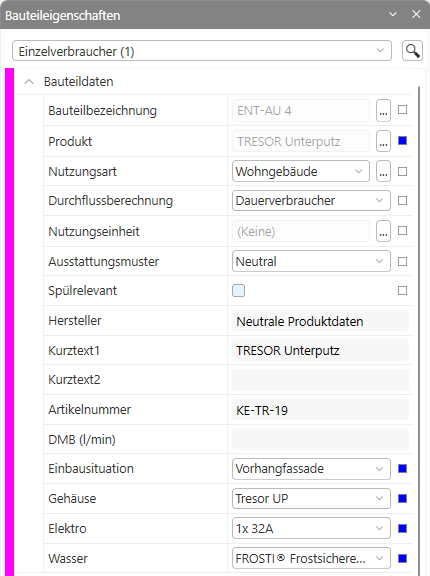The width and height of the screenshot is (430, 576).
Task: Tick the small checkbox at Ausstattungsmuster row
Action: pos(402,262)
